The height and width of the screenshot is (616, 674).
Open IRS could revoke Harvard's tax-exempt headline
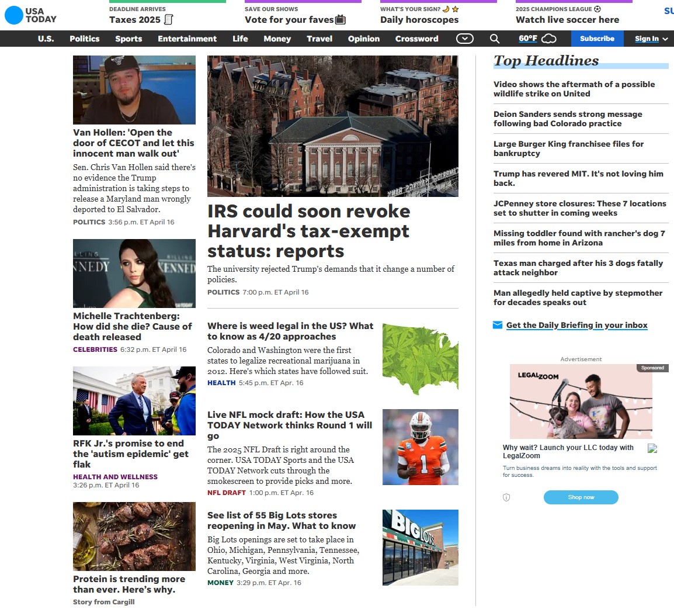(308, 231)
